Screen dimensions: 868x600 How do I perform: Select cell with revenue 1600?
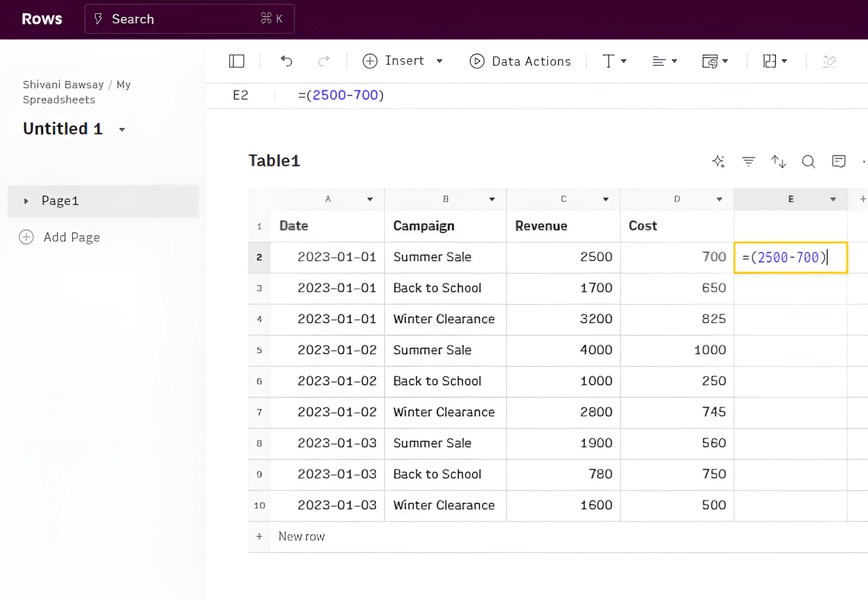tap(563, 506)
